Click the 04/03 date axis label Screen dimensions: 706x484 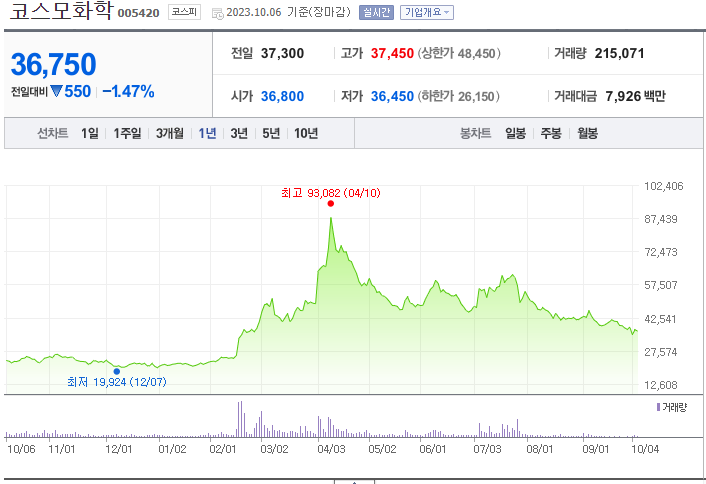(x=331, y=449)
